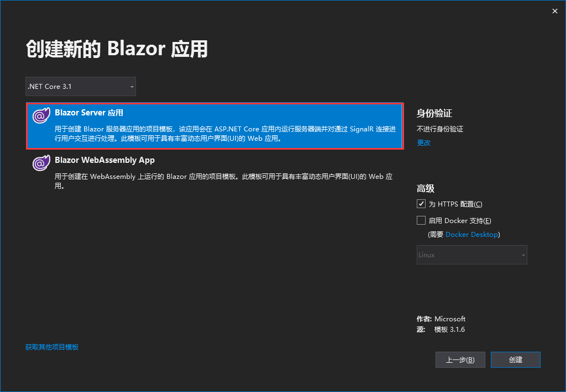Click the 获取其他项目模板 link
Screen dimensions: 566x392
(x=52, y=347)
